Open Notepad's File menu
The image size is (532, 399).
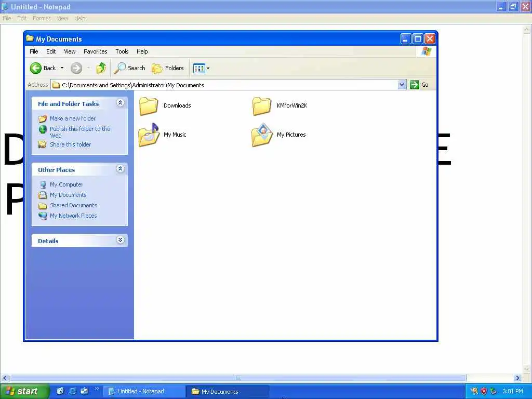7,18
